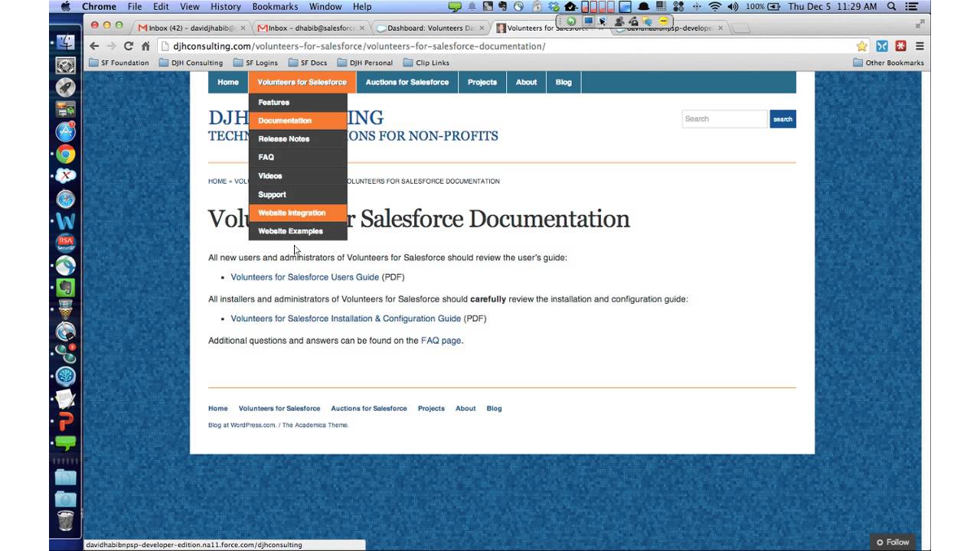Choose Videos from dropdown menu
The image size is (980, 551).
pyautogui.click(x=298, y=175)
